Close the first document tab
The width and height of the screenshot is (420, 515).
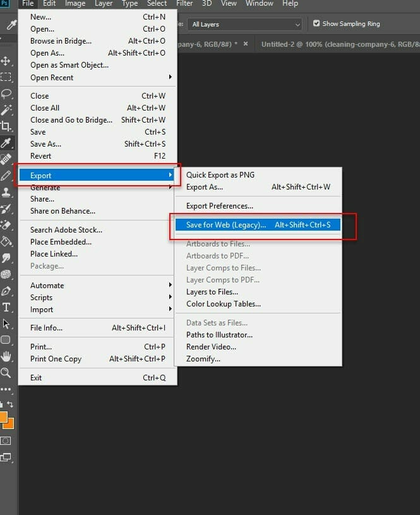(x=246, y=44)
